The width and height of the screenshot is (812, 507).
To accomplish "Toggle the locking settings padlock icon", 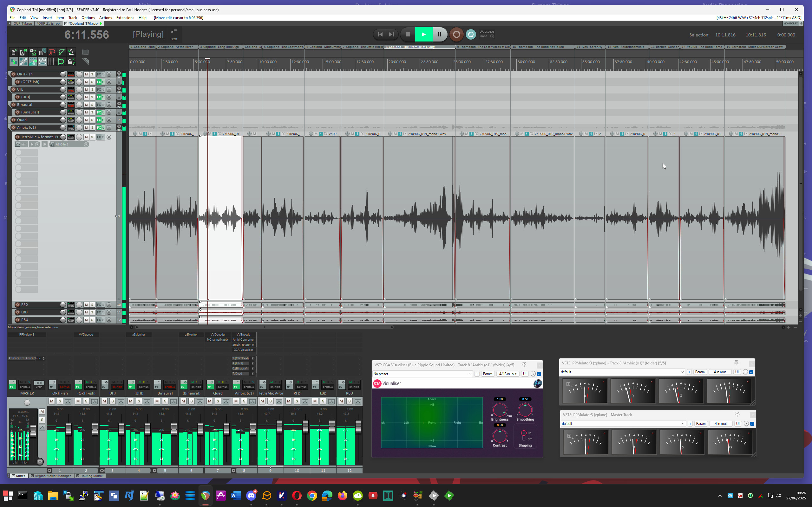I will 71,62.
